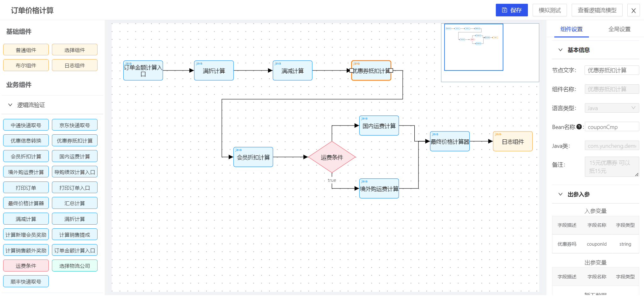Image resolution: width=644 pixels, height=296 pixels.
Task: Collapse the 逻辑流验证 component group
Action: coord(10,105)
